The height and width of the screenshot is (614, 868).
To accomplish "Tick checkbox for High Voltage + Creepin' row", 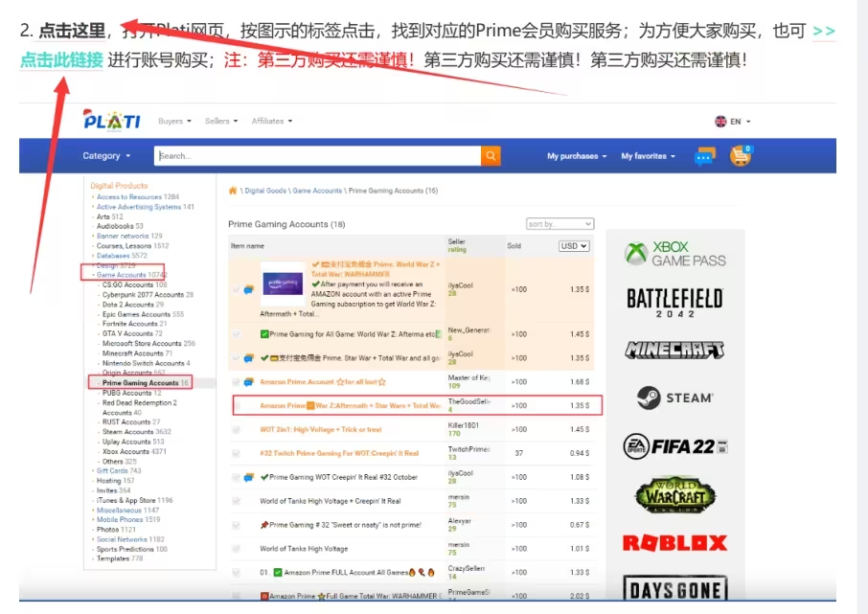I will (x=237, y=501).
